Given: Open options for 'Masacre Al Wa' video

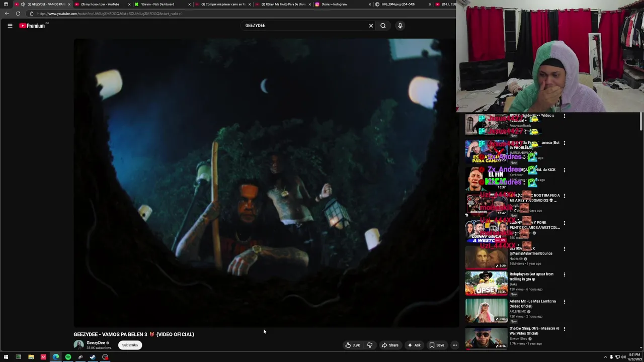Looking at the screenshot, I should pyautogui.click(x=564, y=329).
